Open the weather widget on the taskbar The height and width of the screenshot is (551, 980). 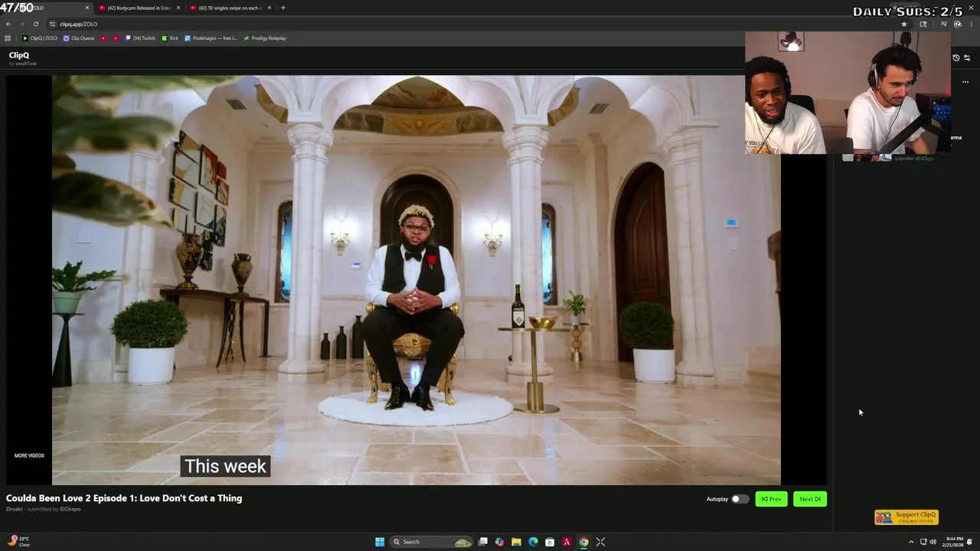[19, 542]
